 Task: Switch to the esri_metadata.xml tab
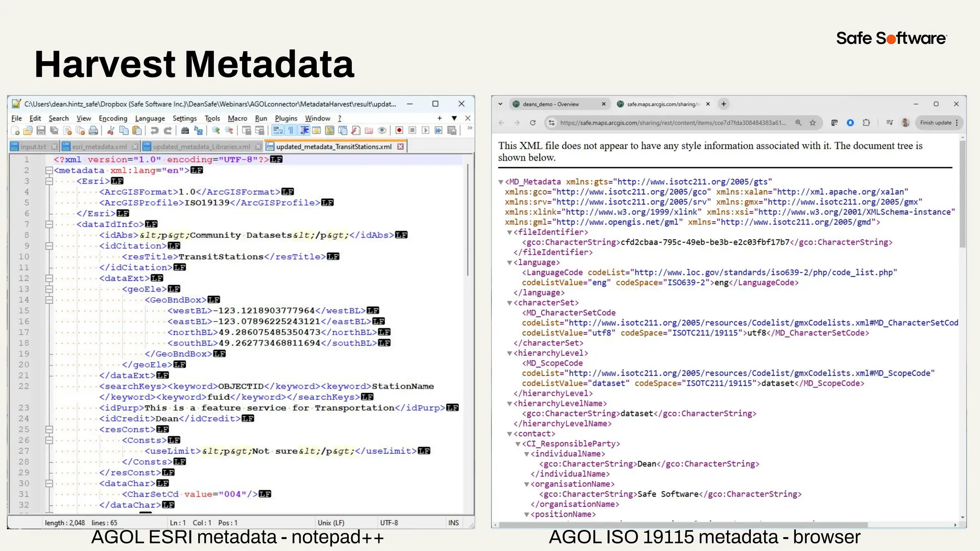pyautogui.click(x=100, y=146)
